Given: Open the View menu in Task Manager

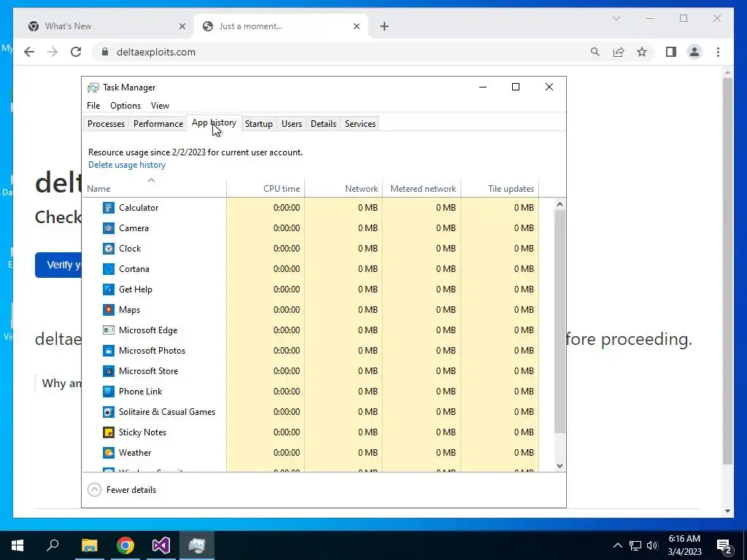Looking at the screenshot, I should point(160,106).
